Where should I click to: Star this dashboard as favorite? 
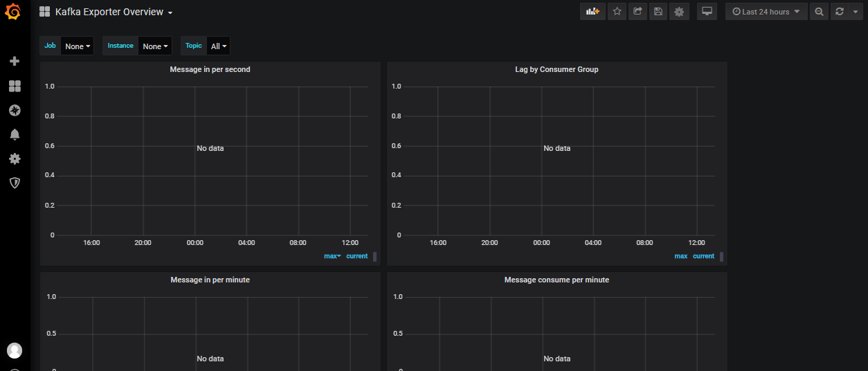pyautogui.click(x=617, y=11)
